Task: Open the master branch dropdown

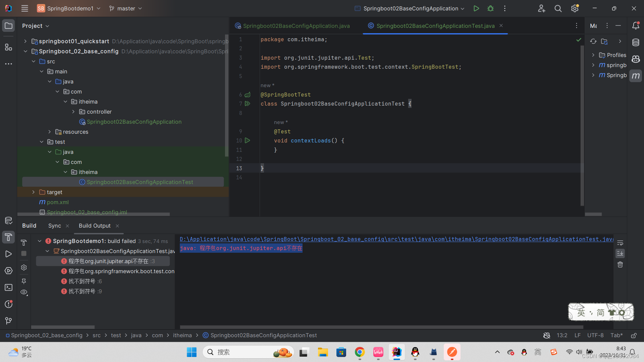Action: (x=126, y=8)
